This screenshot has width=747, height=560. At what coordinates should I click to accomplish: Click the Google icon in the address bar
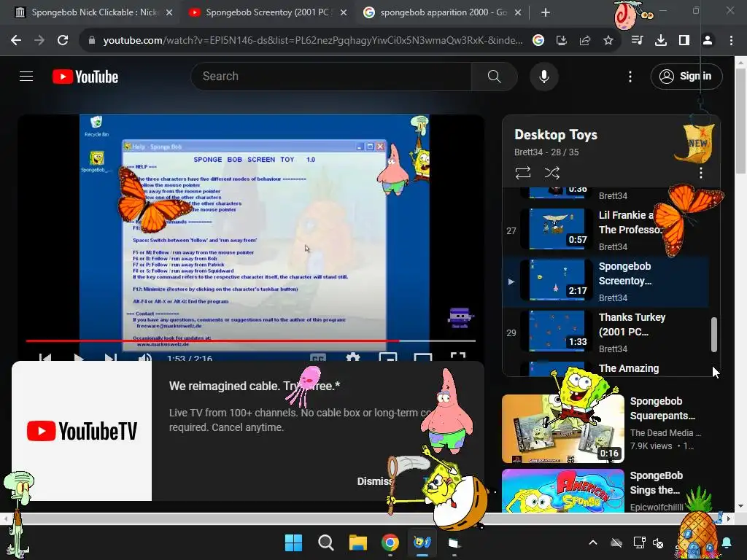[x=538, y=41]
